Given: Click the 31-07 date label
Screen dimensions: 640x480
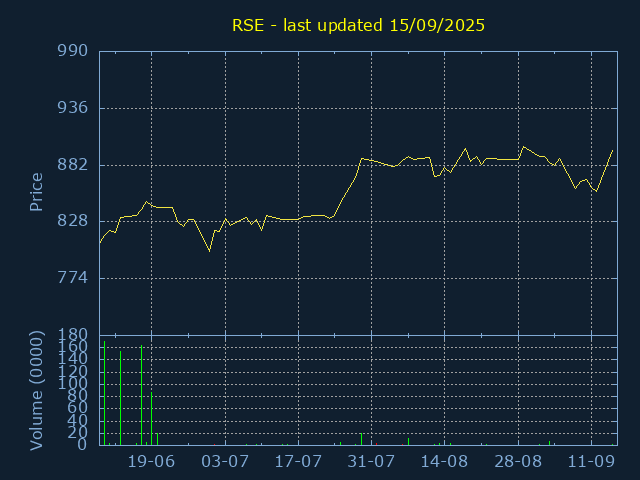Looking at the screenshot, I should (x=371, y=462).
